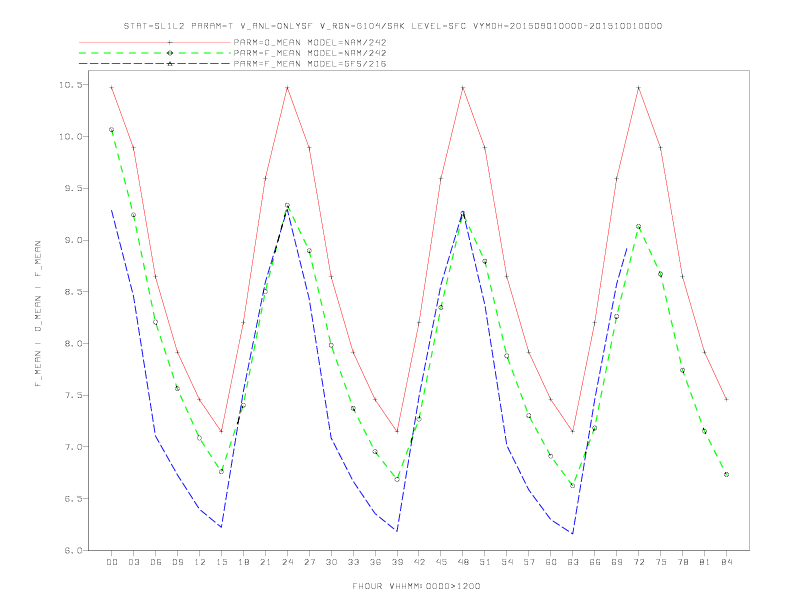The height and width of the screenshot is (612, 792).
Task: Click x-axis tick label 21
Action: click(x=265, y=562)
